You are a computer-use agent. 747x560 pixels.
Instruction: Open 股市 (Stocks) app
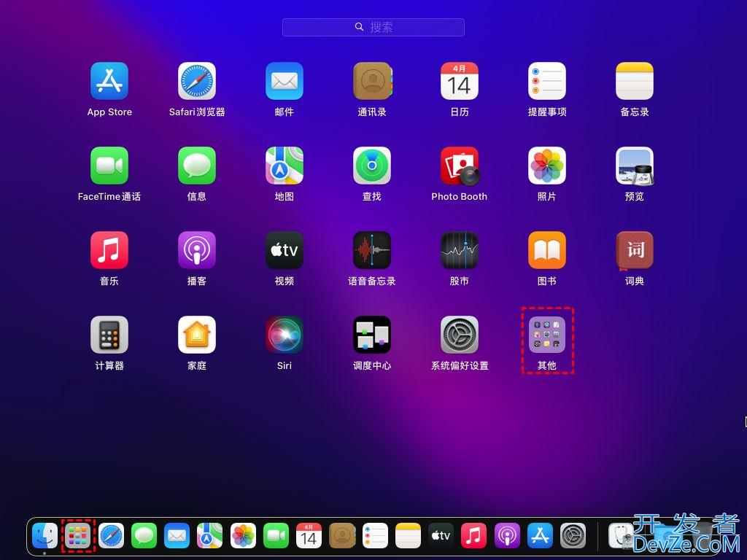460,251
